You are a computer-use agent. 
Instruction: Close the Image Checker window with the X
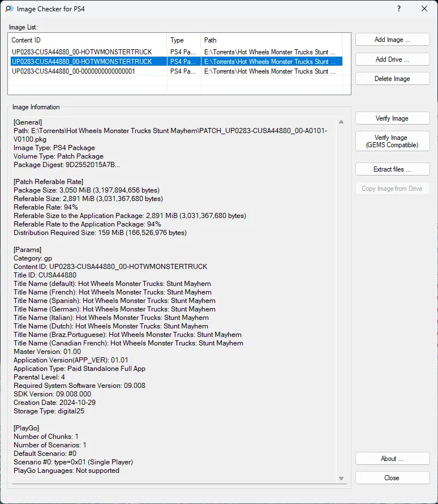[x=424, y=8]
